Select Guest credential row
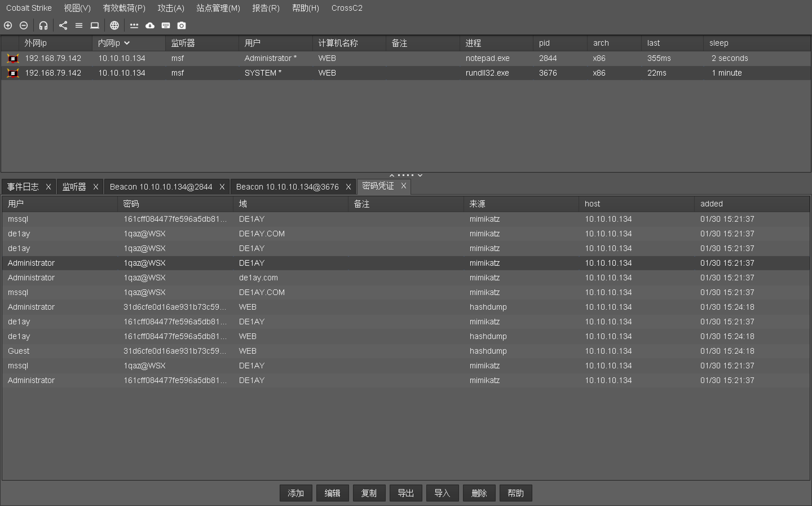 [406, 351]
